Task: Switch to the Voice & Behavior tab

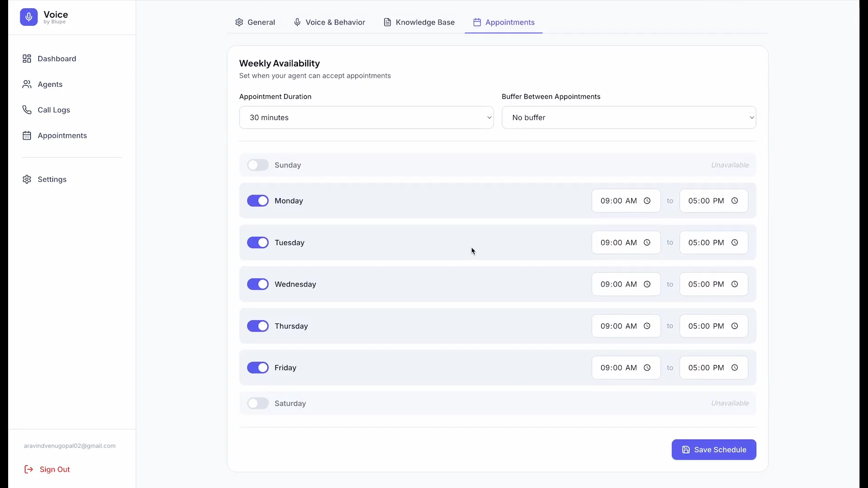Action: point(329,22)
